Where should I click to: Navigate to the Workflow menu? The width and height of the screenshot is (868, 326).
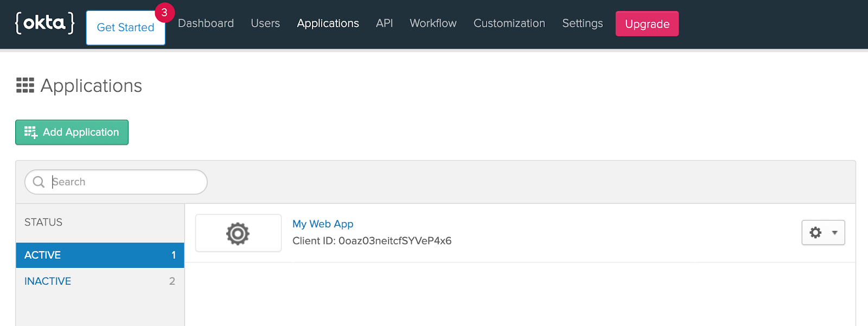click(433, 23)
